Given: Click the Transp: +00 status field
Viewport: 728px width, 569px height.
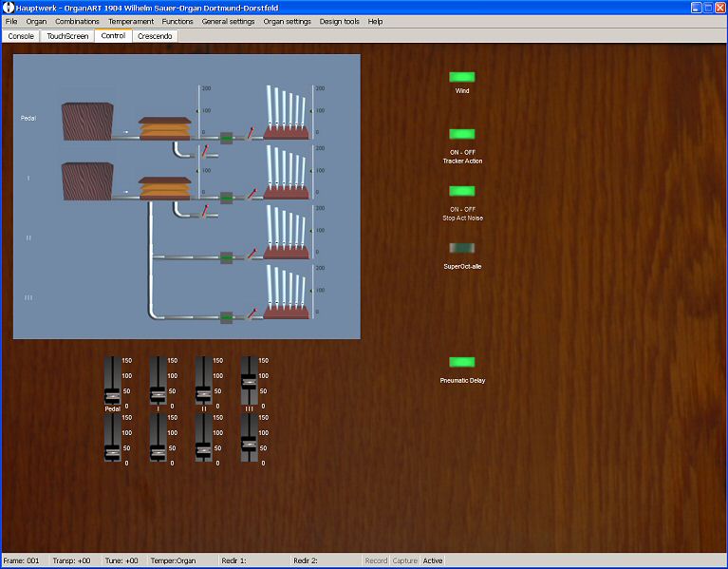Looking at the screenshot, I should click(x=71, y=560).
